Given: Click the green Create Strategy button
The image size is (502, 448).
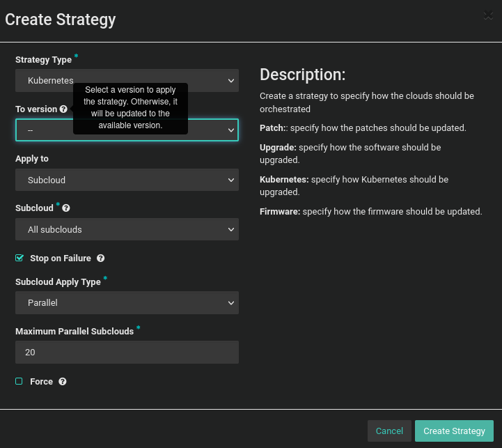Looking at the screenshot, I should [x=454, y=431].
